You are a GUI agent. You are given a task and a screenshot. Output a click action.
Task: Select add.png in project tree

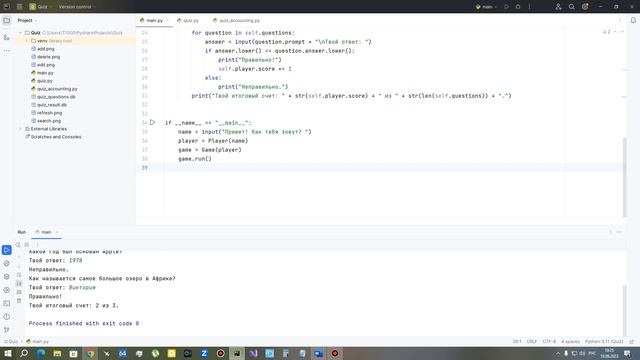click(43, 49)
